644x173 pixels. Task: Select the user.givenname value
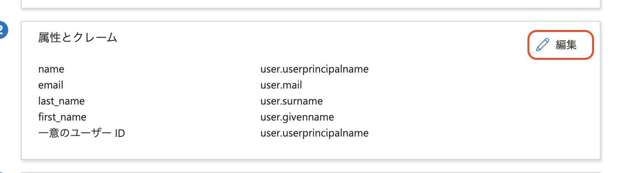point(297,117)
